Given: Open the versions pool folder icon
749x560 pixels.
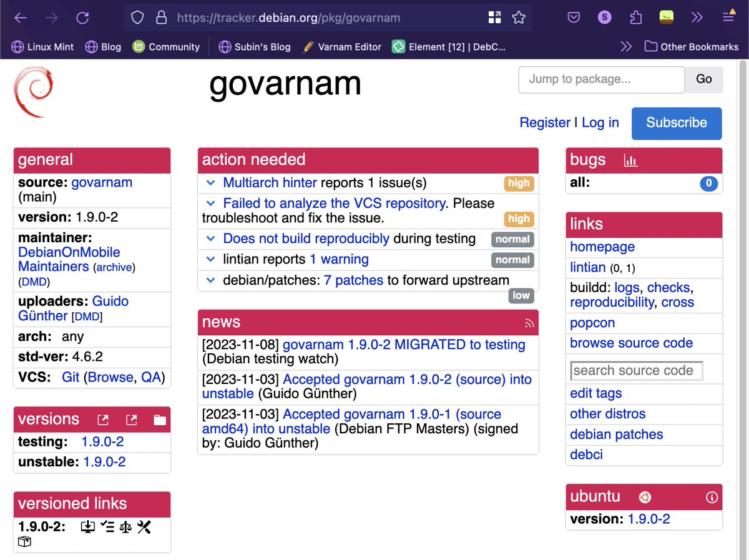Looking at the screenshot, I should pyautogui.click(x=160, y=420).
